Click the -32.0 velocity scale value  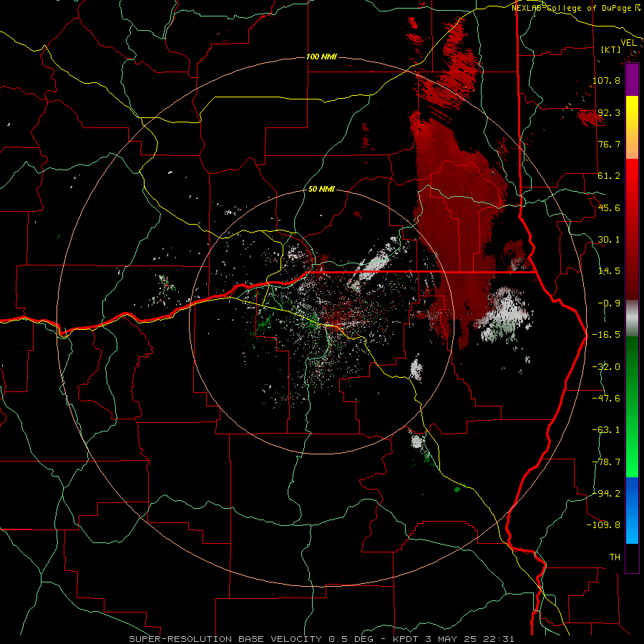click(607, 367)
